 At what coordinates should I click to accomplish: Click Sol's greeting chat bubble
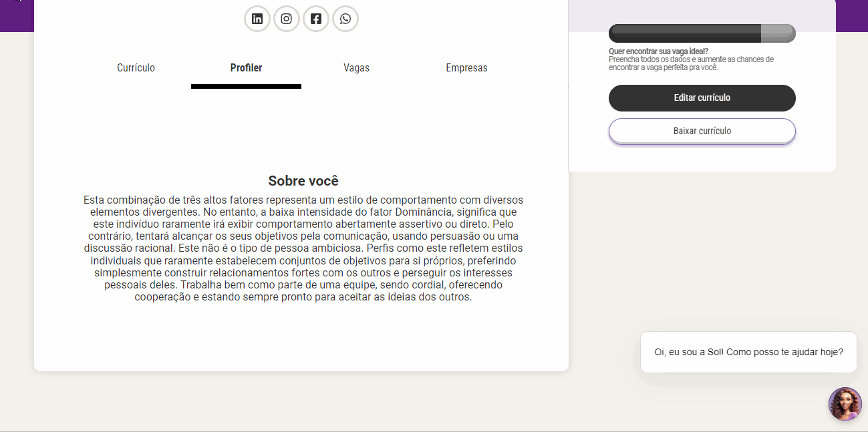(x=748, y=352)
